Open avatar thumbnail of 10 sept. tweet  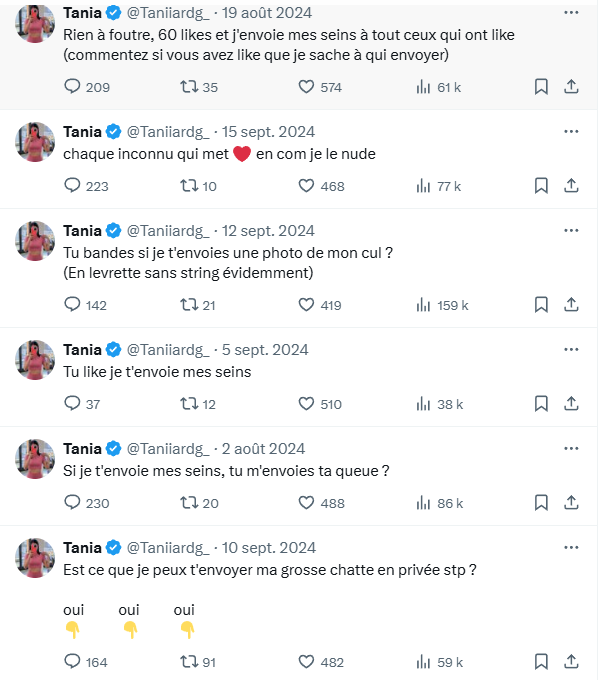[x=34, y=560]
